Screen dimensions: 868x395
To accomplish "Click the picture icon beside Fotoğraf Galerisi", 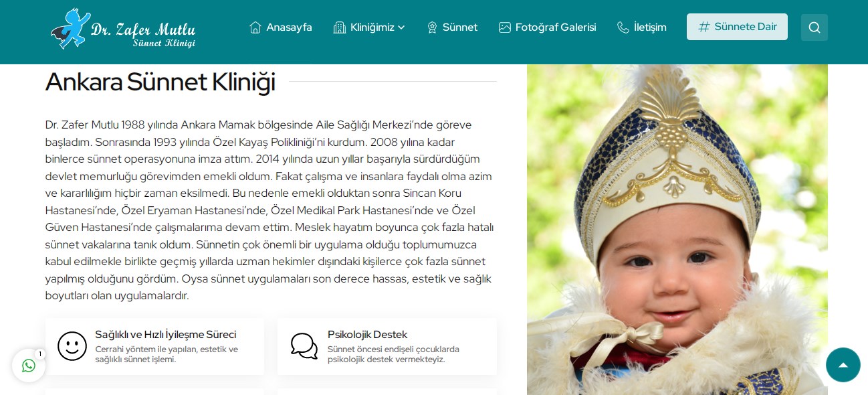I will pyautogui.click(x=505, y=27).
